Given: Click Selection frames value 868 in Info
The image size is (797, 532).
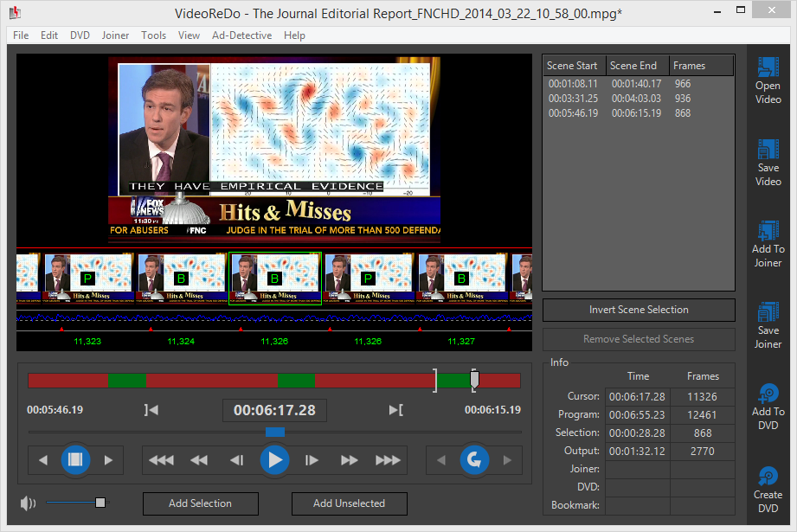Looking at the screenshot, I should tap(703, 433).
